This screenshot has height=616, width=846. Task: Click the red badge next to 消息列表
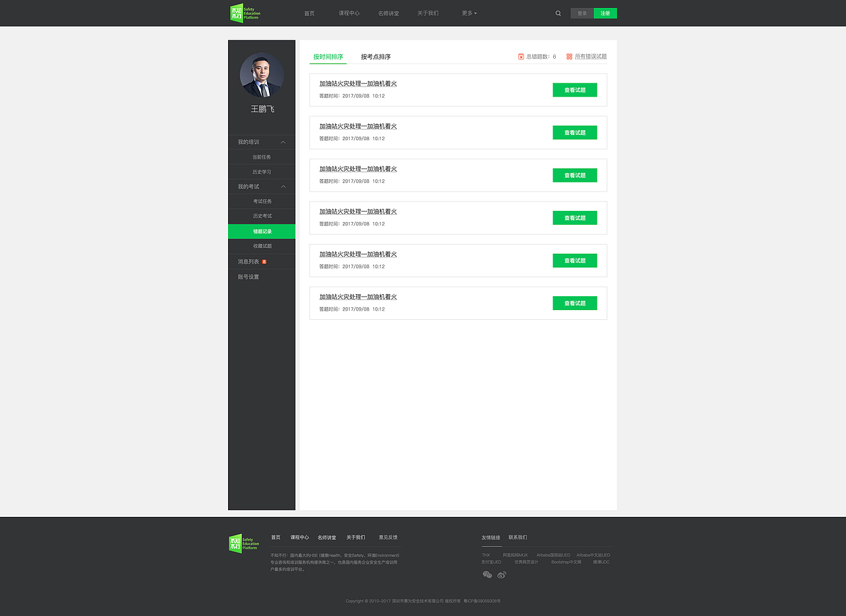(264, 262)
